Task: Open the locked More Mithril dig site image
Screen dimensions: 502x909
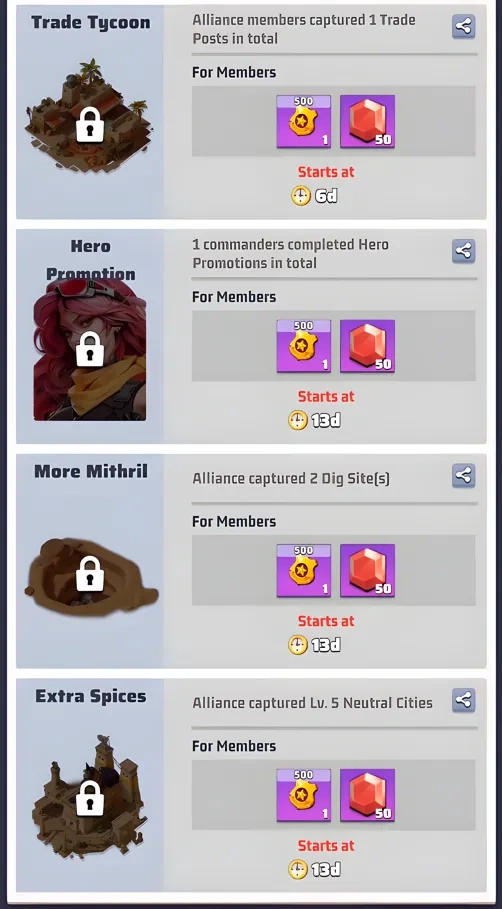Action: coord(91,576)
